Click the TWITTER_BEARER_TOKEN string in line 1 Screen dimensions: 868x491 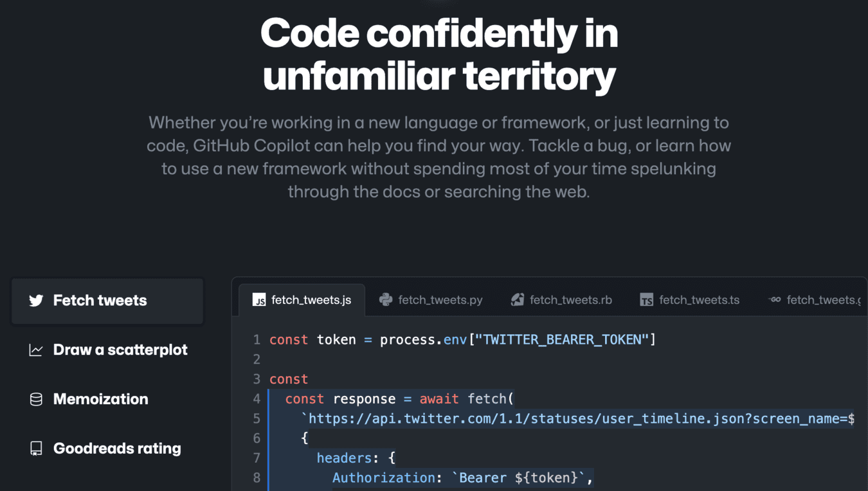click(x=562, y=339)
